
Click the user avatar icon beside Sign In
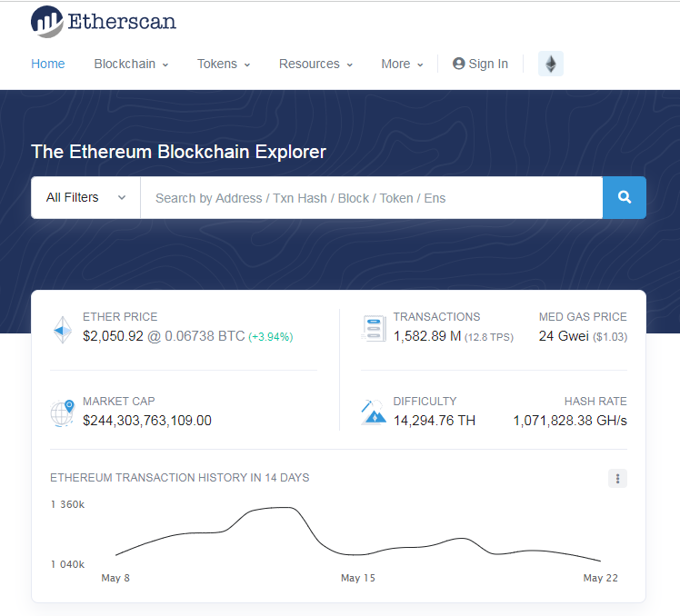pyautogui.click(x=458, y=64)
